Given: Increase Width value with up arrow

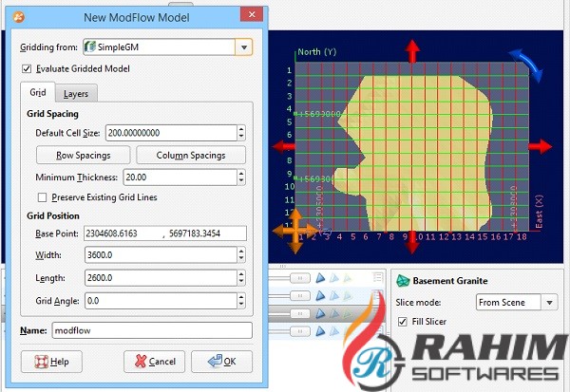Looking at the screenshot, I should click(x=241, y=251).
